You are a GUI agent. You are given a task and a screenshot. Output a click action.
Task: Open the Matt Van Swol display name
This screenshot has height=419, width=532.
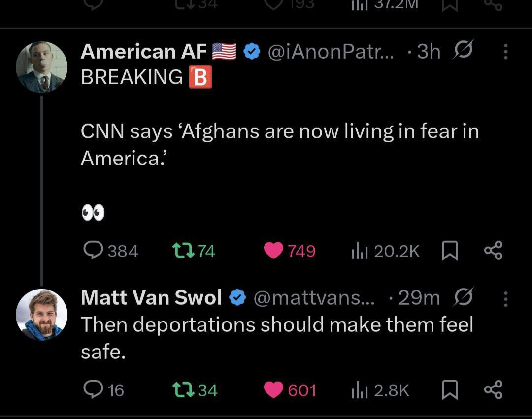[x=151, y=298]
